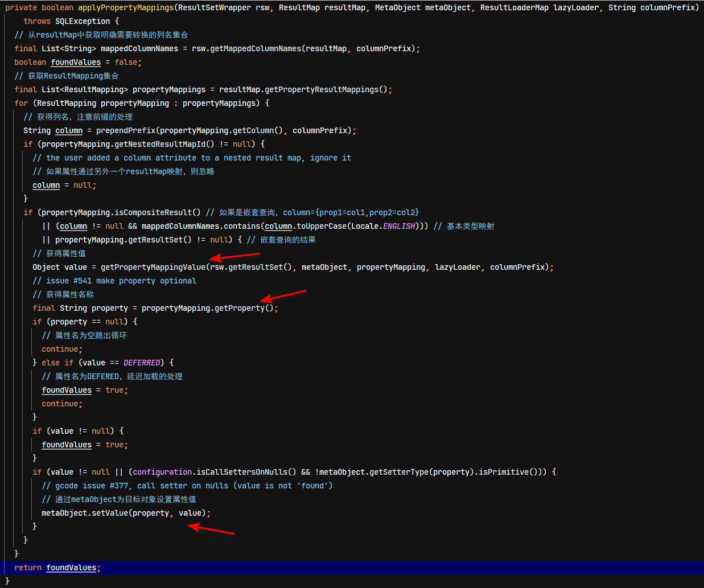Click the 'gcode issue #377' comment line
Screen dimensions: 704x588
187,486
